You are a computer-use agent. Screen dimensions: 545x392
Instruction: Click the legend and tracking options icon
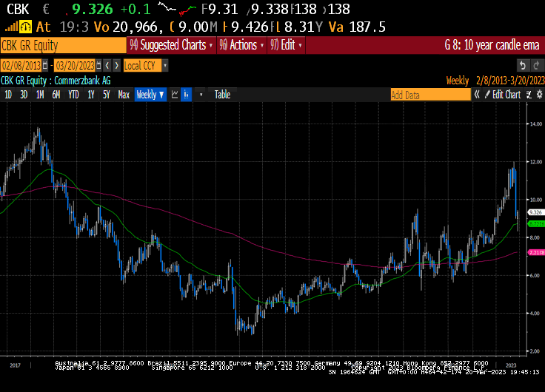click(529, 95)
